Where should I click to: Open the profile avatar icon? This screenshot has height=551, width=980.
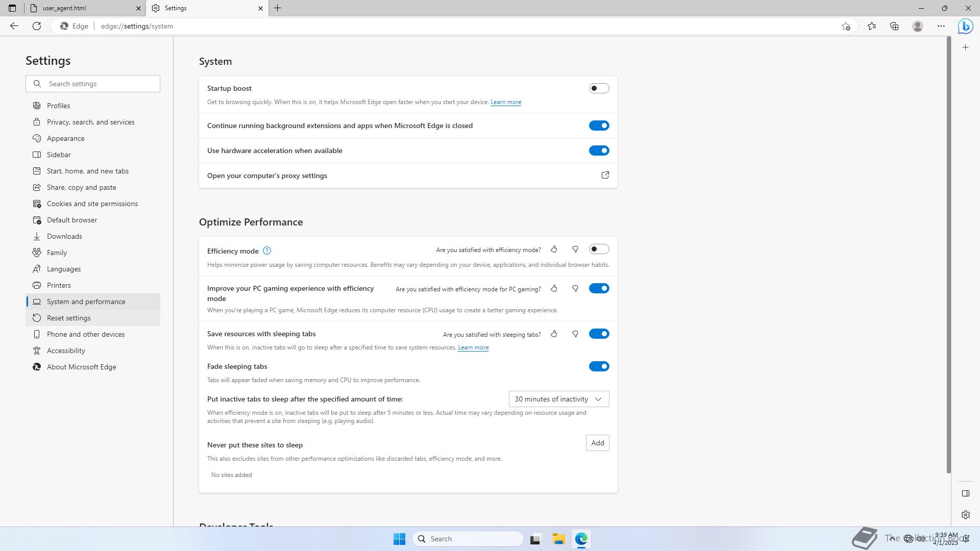coord(918,26)
